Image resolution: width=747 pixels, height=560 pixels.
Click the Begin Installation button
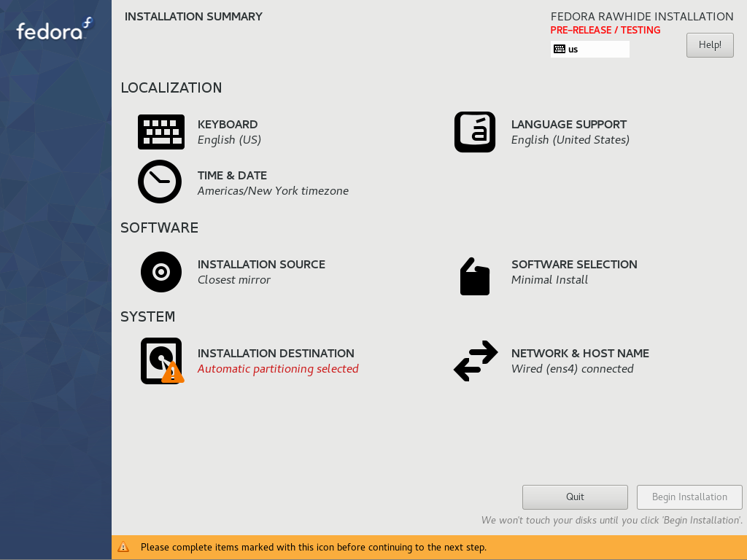coord(689,497)
